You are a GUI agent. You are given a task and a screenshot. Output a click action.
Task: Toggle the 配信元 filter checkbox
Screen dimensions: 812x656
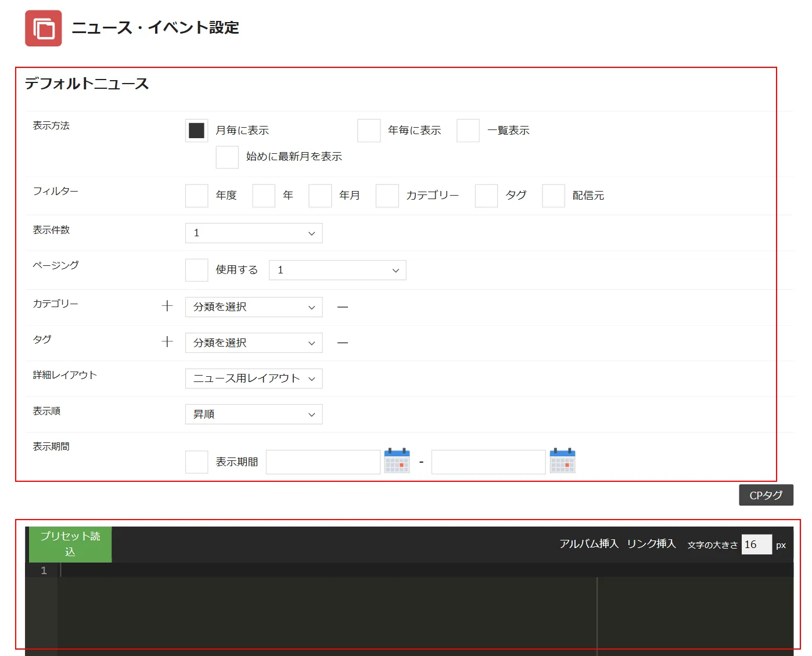tap(554, 196)
